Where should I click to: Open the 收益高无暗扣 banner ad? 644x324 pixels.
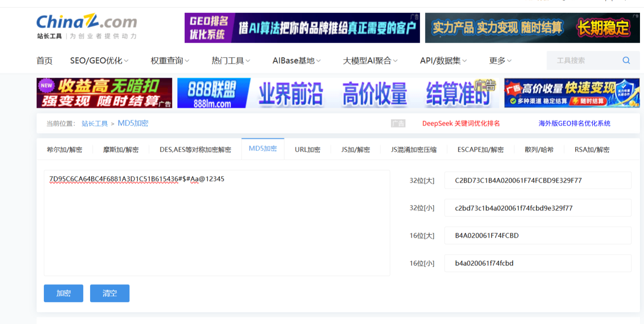click(104, 93)
